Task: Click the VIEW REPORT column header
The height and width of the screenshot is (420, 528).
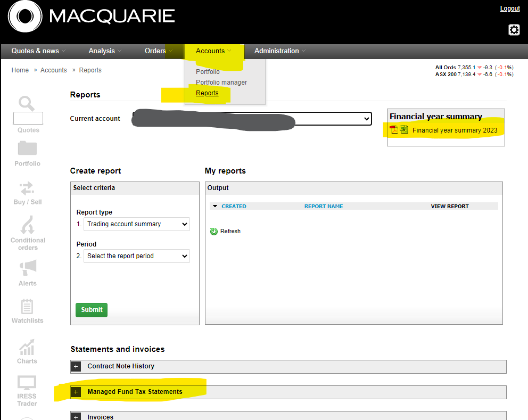Action: point(450,206)
